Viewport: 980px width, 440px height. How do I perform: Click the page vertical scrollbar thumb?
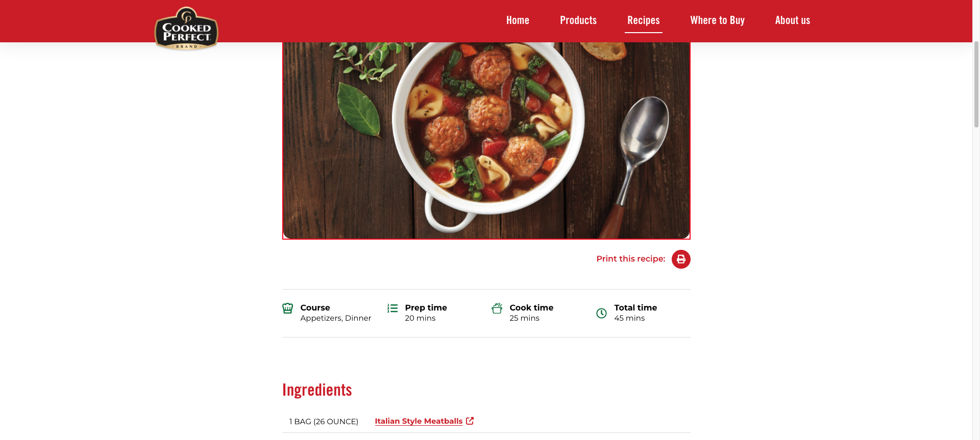(x=976, y=84)
